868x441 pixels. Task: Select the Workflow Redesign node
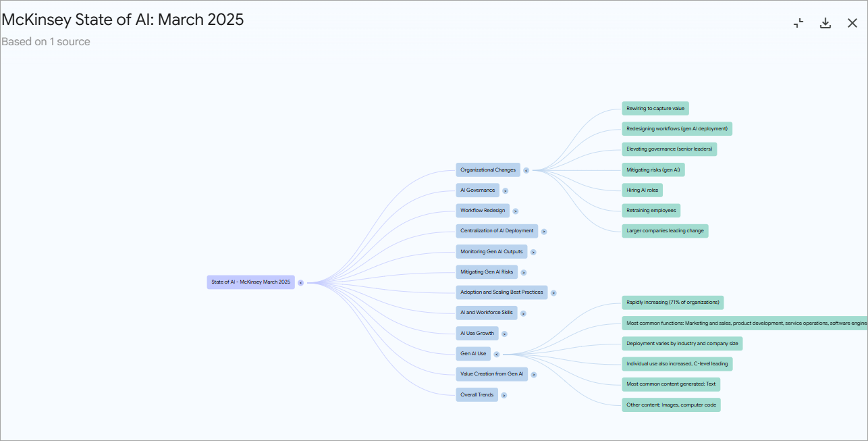coord(483,211)
